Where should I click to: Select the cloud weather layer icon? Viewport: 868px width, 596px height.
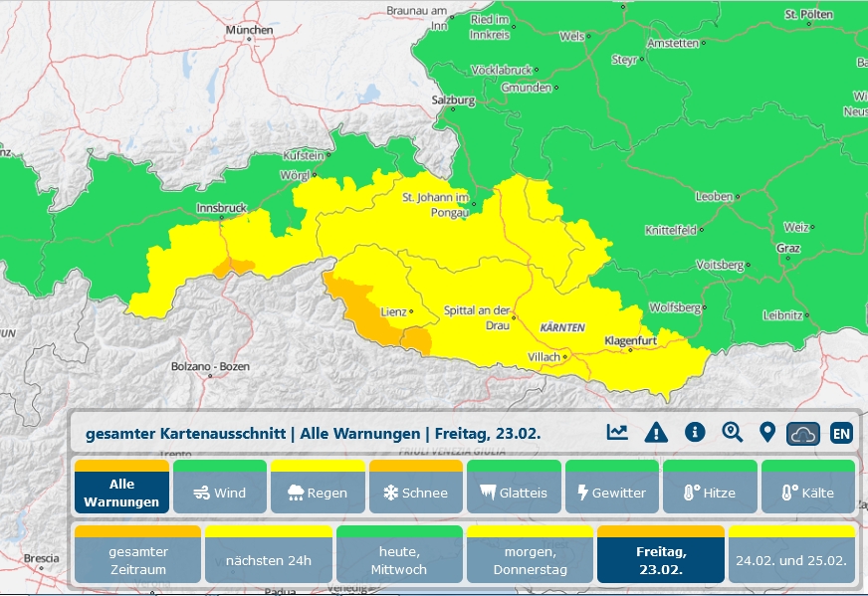[x=805, y=431]
